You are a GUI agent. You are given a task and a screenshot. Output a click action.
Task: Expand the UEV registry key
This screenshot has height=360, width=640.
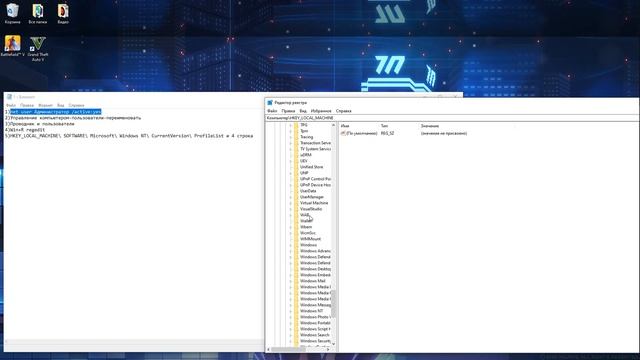point(291,161)
